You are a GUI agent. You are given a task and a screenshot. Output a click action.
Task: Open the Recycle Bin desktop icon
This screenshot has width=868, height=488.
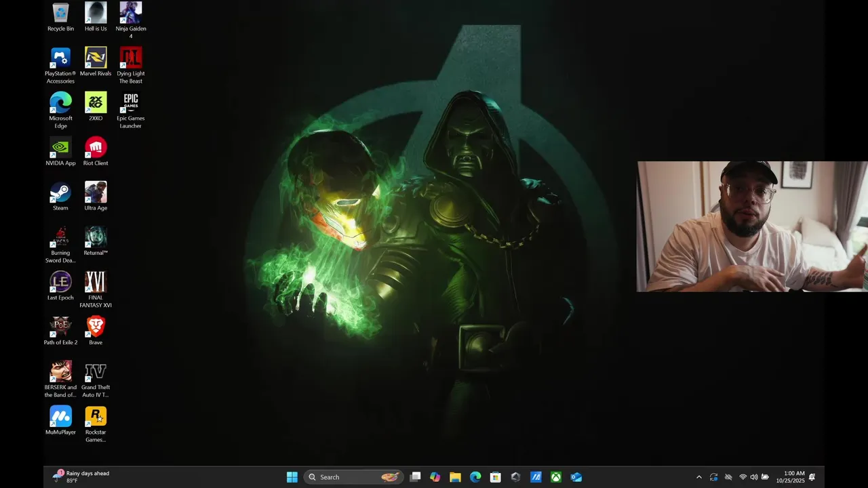coord(60,17)
